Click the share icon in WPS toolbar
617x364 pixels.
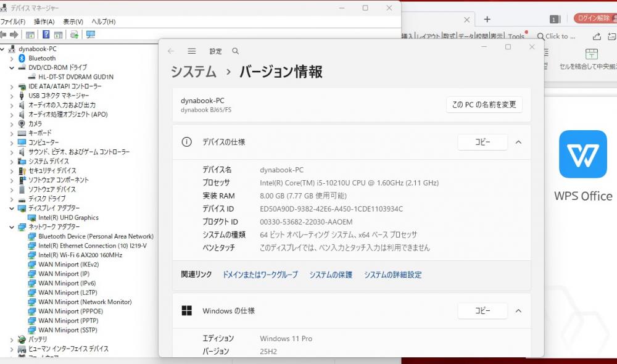pos(597,36)
